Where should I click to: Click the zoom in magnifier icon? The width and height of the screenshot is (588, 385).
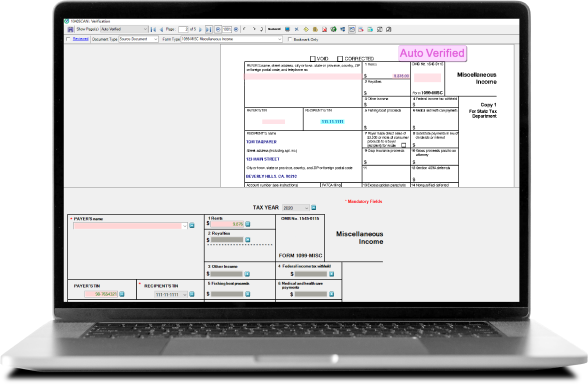click(236, 29)
